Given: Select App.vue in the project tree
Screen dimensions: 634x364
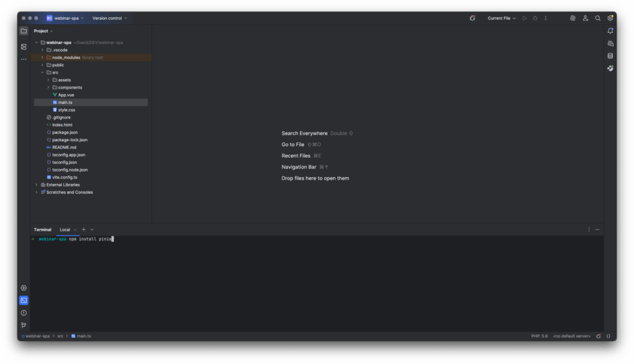Looking at the screenshot, I should click(x=66, y=95).
